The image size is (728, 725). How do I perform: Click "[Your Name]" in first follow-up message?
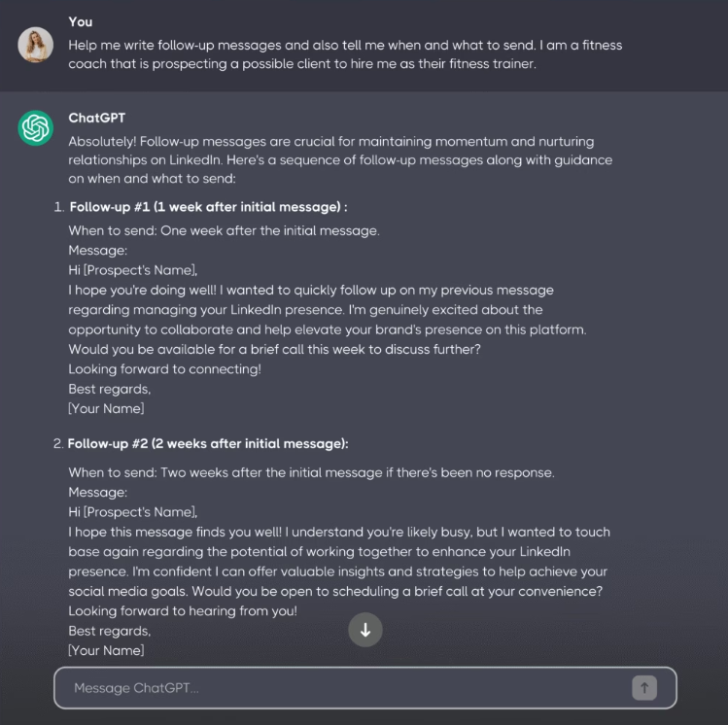click(106, 409)
